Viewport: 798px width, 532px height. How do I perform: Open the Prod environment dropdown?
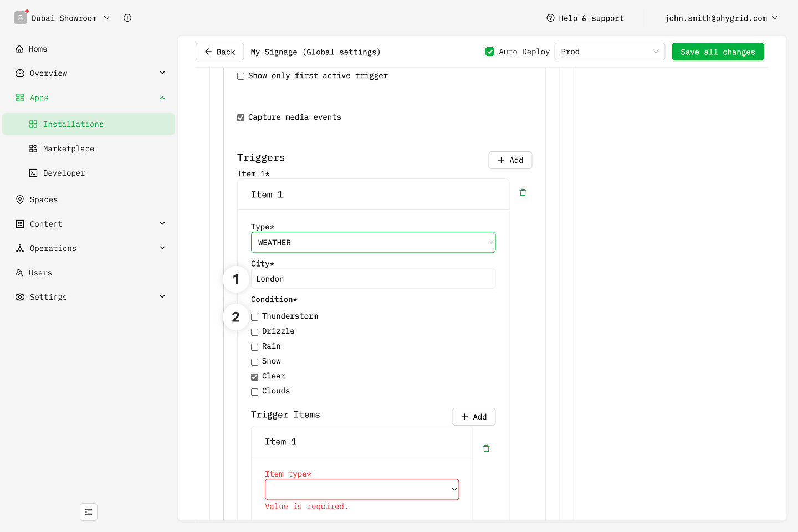click(x=610, y=52)
